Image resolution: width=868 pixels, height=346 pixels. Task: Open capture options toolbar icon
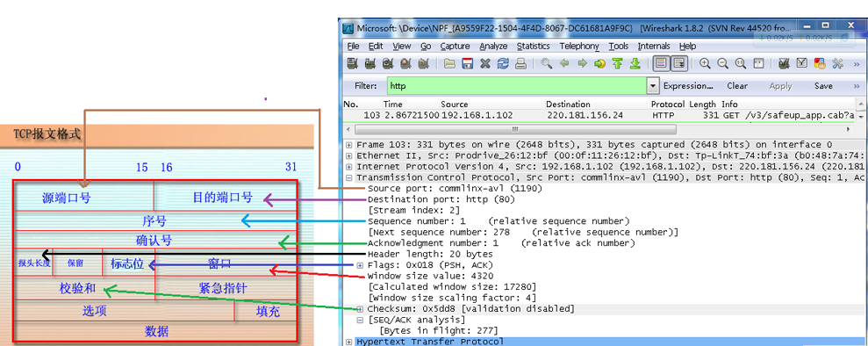coord(370,63)
